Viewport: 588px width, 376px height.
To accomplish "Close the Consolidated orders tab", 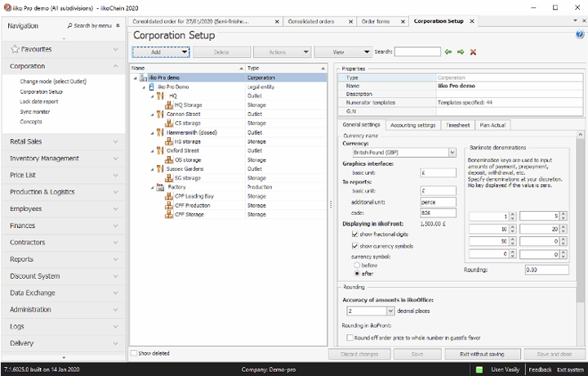I will (350, 22).
